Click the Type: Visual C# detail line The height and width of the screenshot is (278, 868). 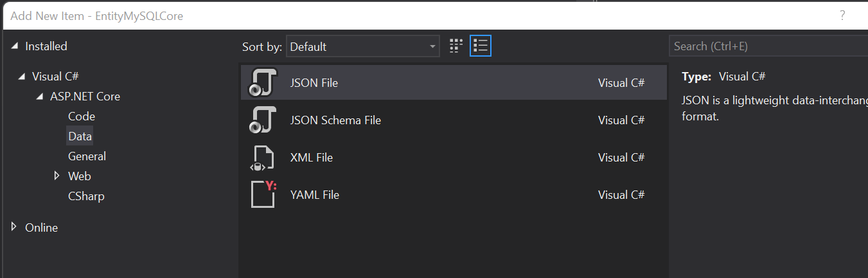coord(724,77)
